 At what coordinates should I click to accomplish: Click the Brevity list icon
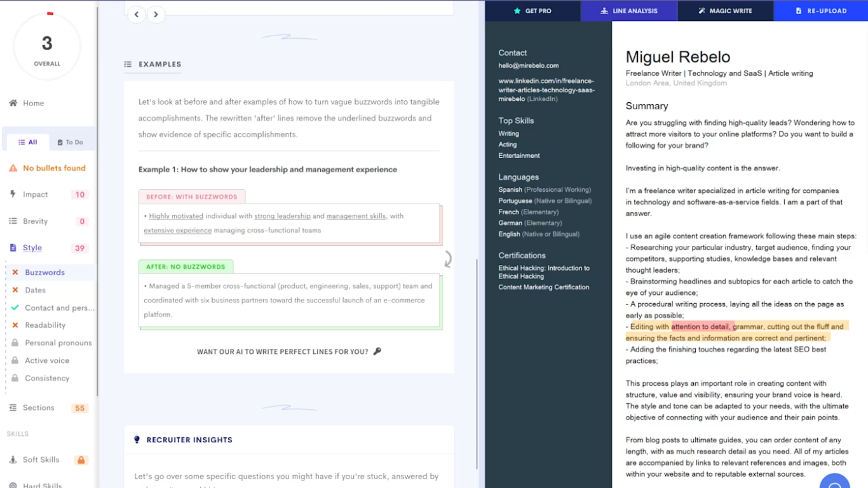pos(13,221)
